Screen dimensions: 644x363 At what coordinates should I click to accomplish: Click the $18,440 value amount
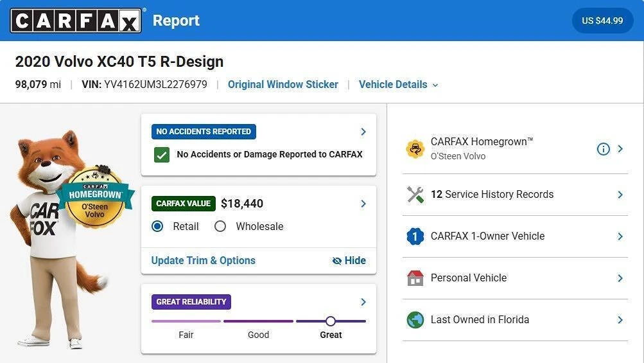point(242,204)
